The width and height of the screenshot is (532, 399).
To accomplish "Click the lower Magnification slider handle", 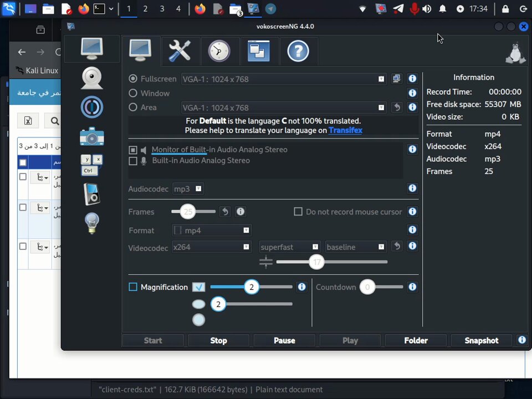I will pos(218,304).
